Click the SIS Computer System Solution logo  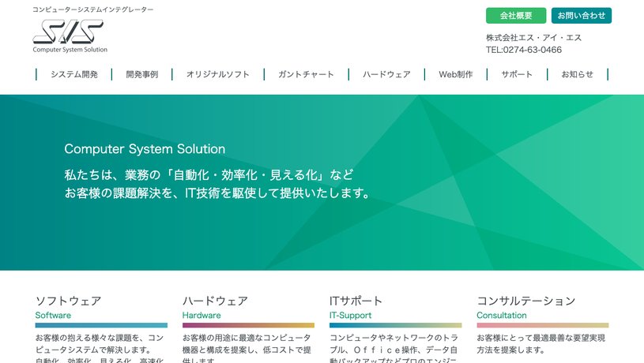(70, 36)
